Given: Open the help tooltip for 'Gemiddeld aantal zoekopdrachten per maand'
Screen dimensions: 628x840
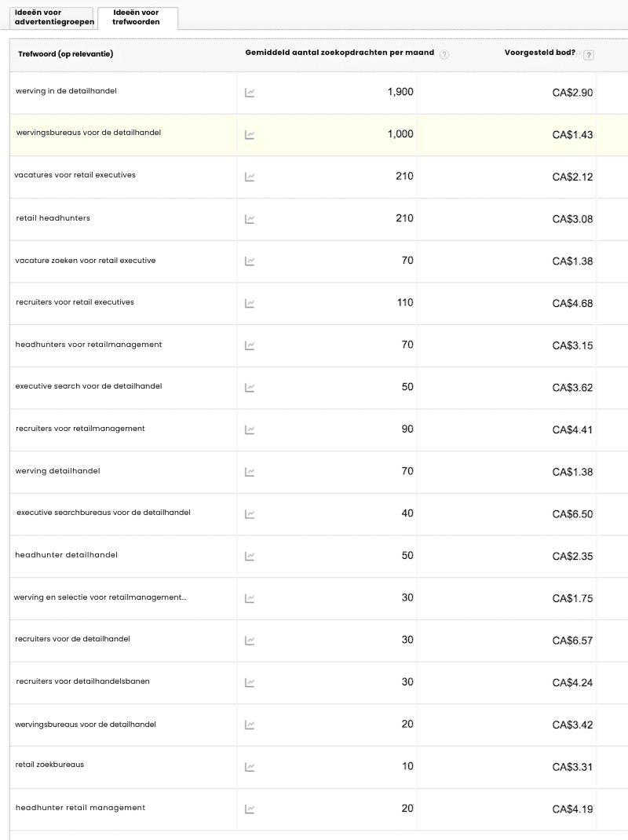Looking at the screenshot, I should tap(444, 53).
